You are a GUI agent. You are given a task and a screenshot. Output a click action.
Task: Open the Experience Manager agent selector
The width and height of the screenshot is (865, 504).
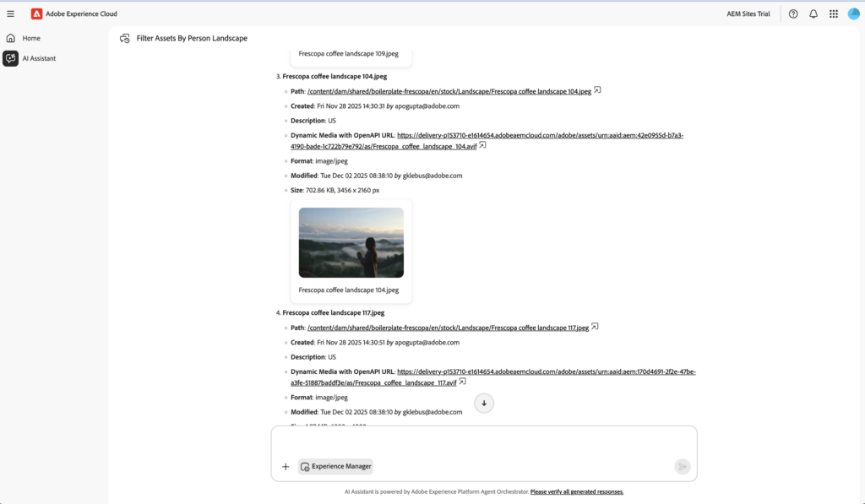pyautogui.click(x=335, y=466)
